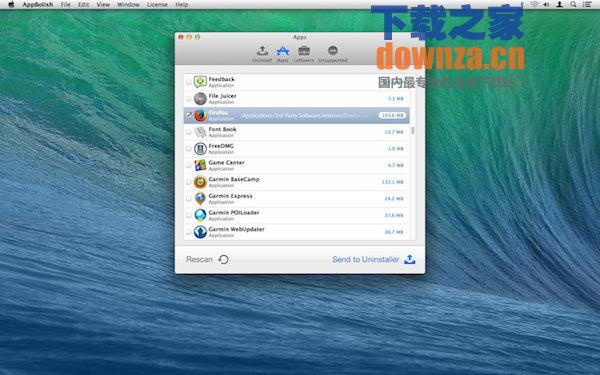Click the Garmin WebUpdater application icon
The height and width of the screenshot is (375, 600).
(200, 232)
